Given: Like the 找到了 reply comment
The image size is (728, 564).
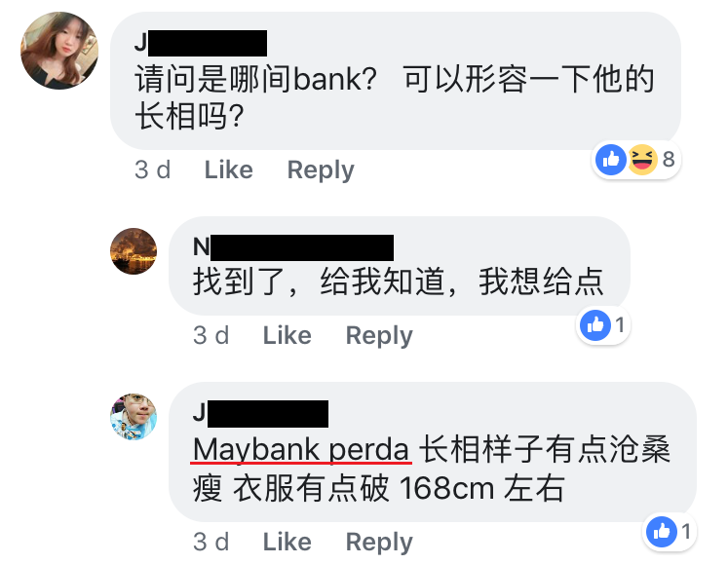Looking at the screenshot, I should point(287,335).
